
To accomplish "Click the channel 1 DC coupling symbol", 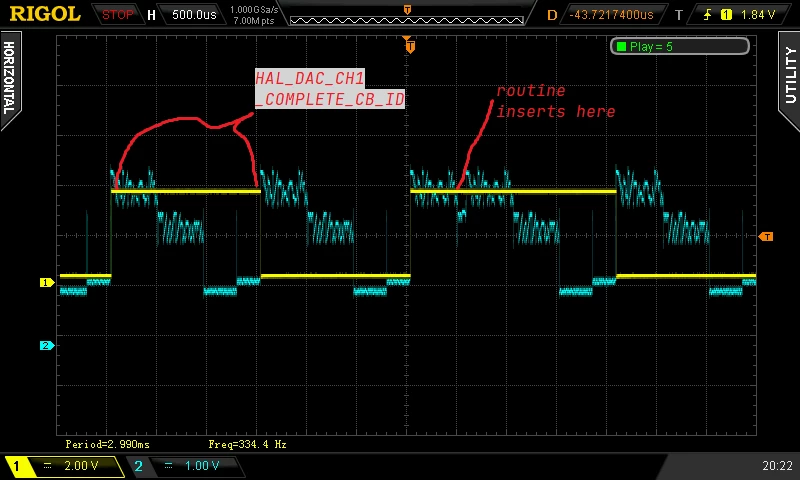I will [47, 465].
